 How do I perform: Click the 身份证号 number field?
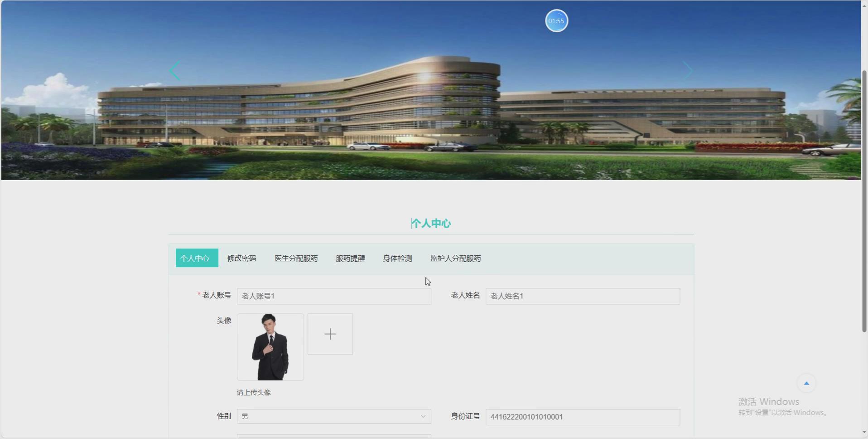point(582,417)
